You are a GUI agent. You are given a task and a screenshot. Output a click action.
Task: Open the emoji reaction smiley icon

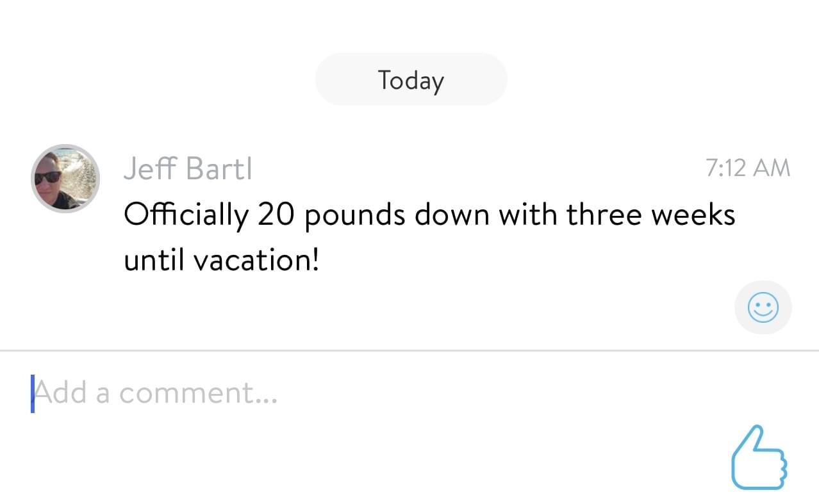(763, 308)
